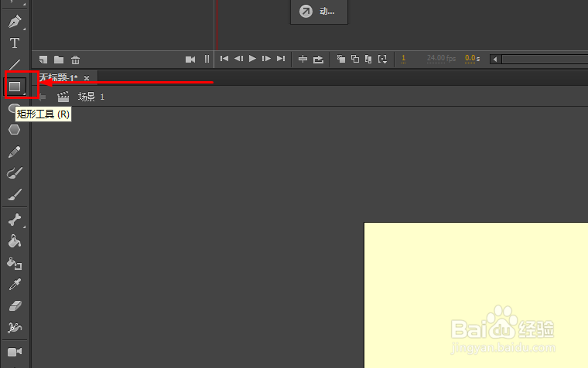This screenshot has width=588, height=368.
Task: Close the 无标题-1* document tab
Action: (x=87, y=78)
